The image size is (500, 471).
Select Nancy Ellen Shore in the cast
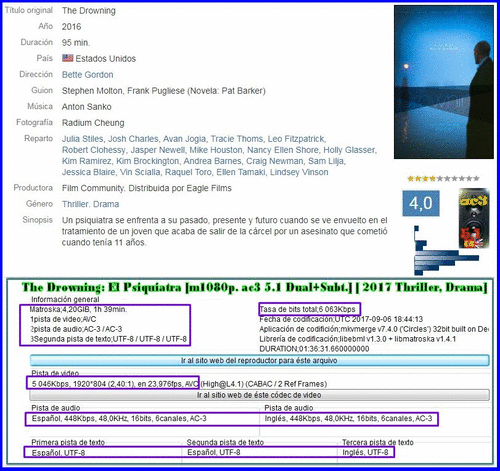click(283, 150)
